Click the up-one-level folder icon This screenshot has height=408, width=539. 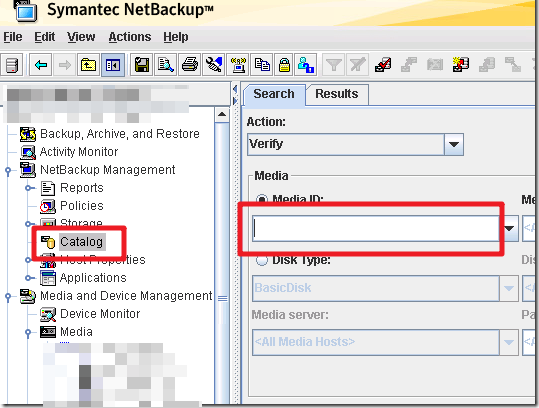[x=89, y=65]
